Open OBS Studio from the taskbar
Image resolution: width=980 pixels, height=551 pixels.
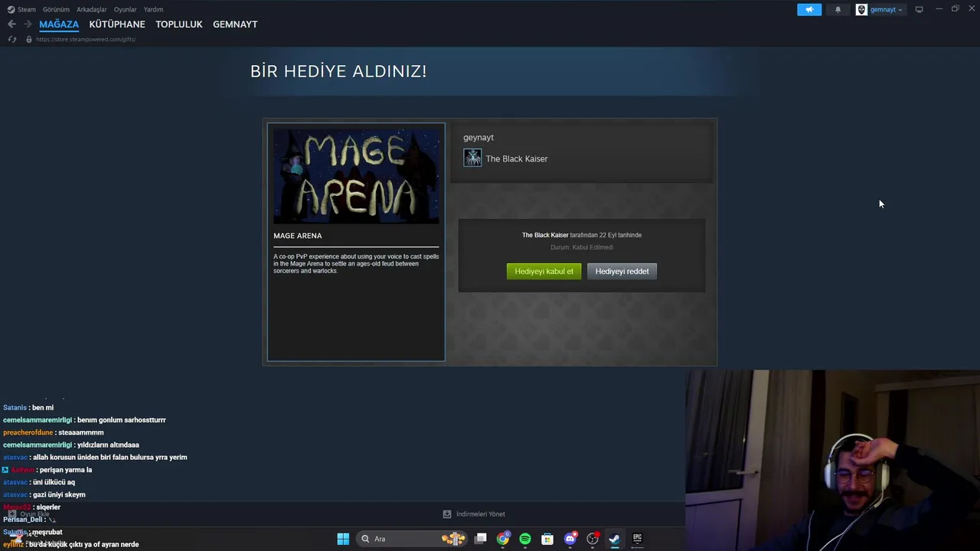click(593, 539)
